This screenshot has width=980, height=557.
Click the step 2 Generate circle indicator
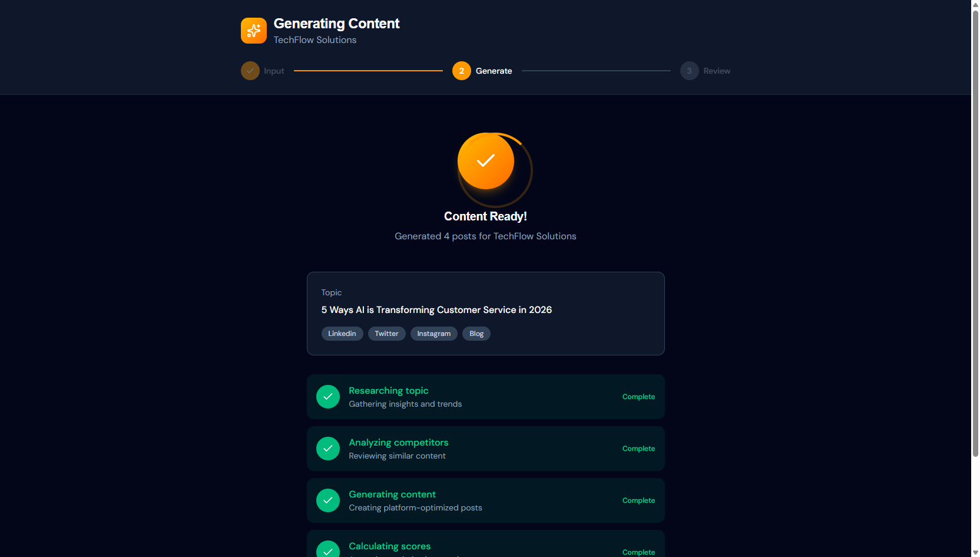461,70
